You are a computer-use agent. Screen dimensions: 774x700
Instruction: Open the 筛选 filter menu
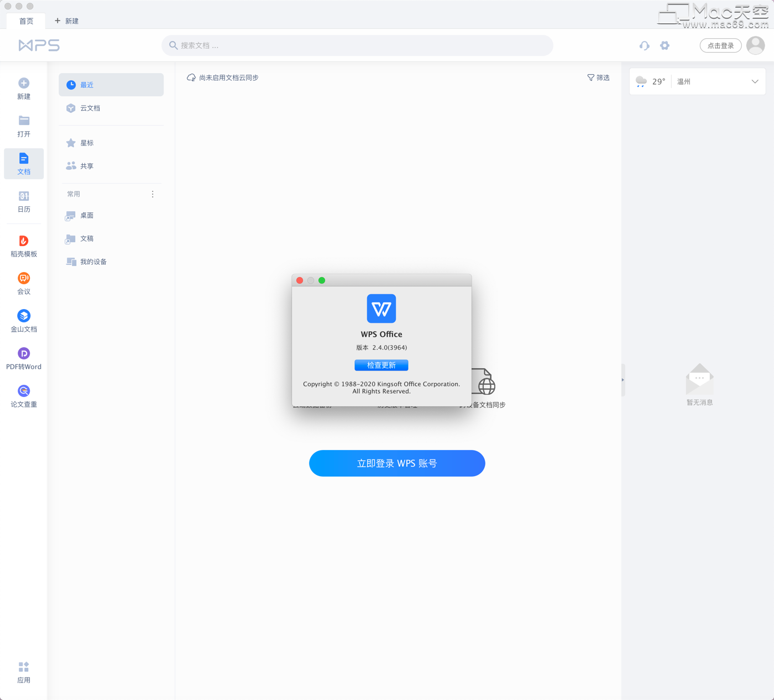598,77
